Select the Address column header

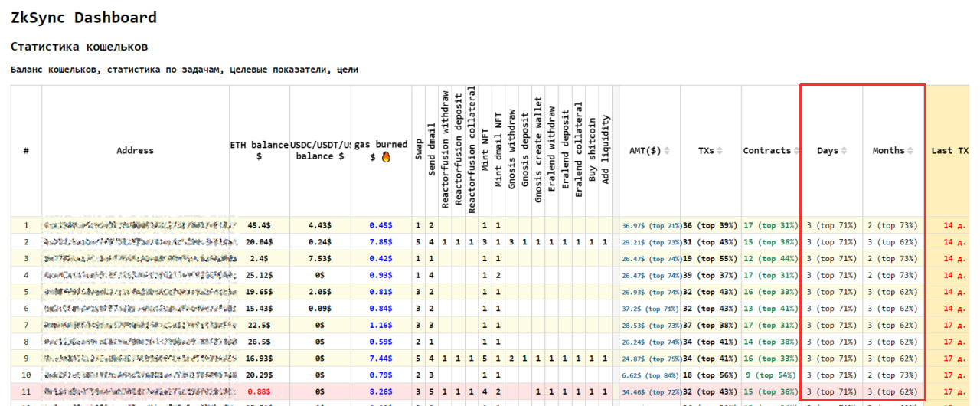135,151
